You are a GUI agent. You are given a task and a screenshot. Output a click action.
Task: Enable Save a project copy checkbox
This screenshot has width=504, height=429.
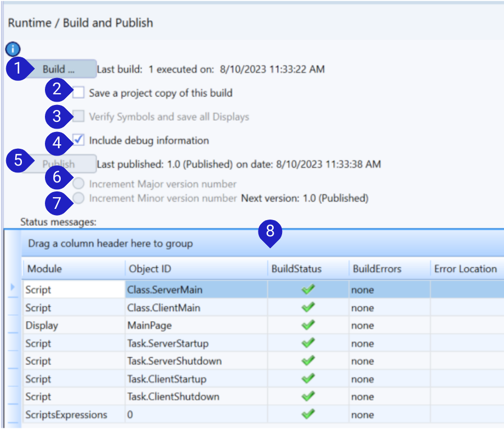(79, 93)
